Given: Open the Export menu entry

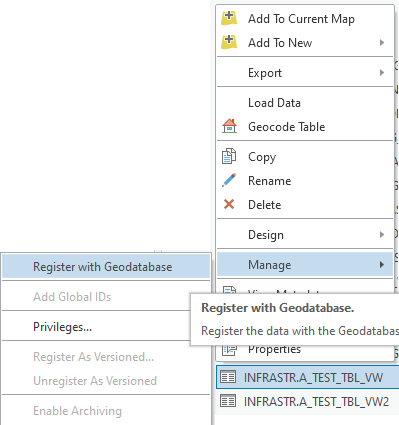Looking at the screenshot, I should (305, 72).
